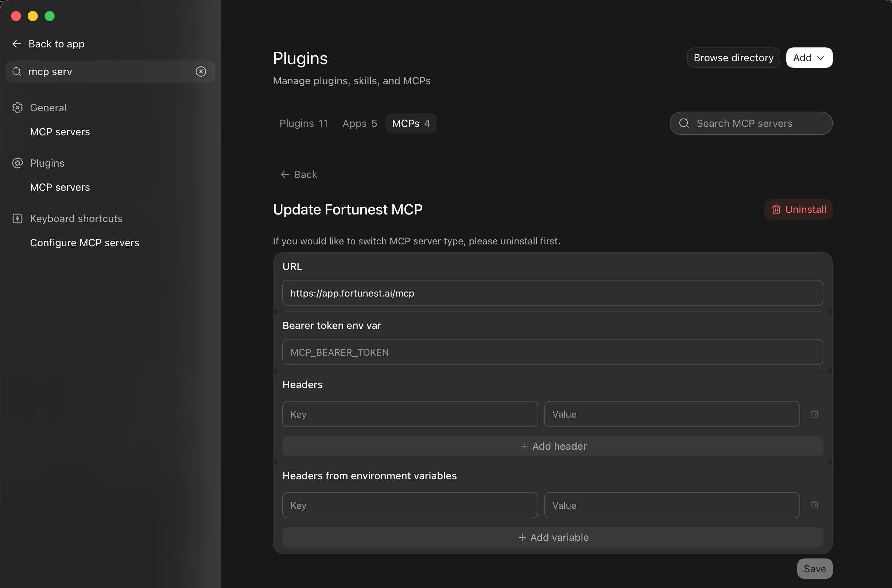Click the green fullscreen window button
This screenshot has height=588, width=892.
coord(50,16)
